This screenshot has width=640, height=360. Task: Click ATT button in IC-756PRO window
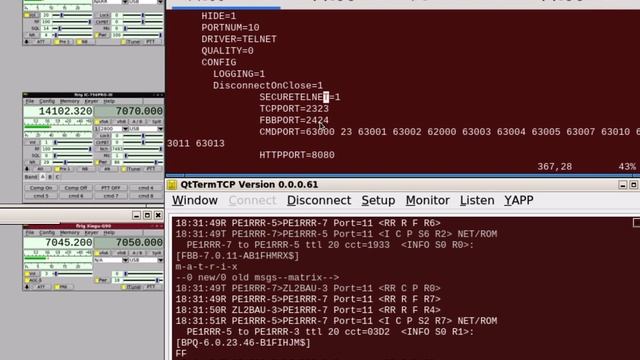[x=42, y=169]
